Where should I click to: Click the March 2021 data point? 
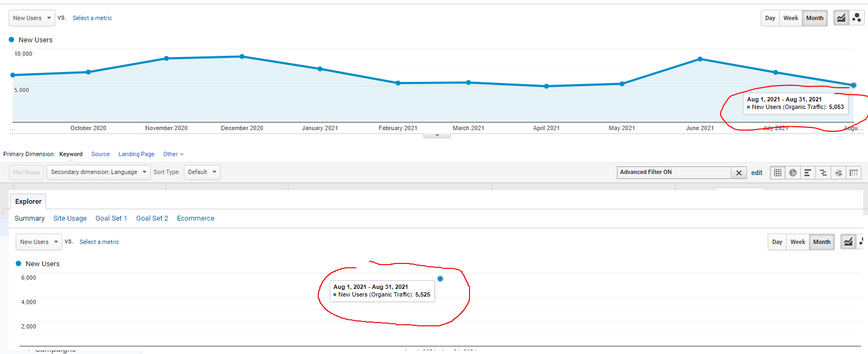468,82
